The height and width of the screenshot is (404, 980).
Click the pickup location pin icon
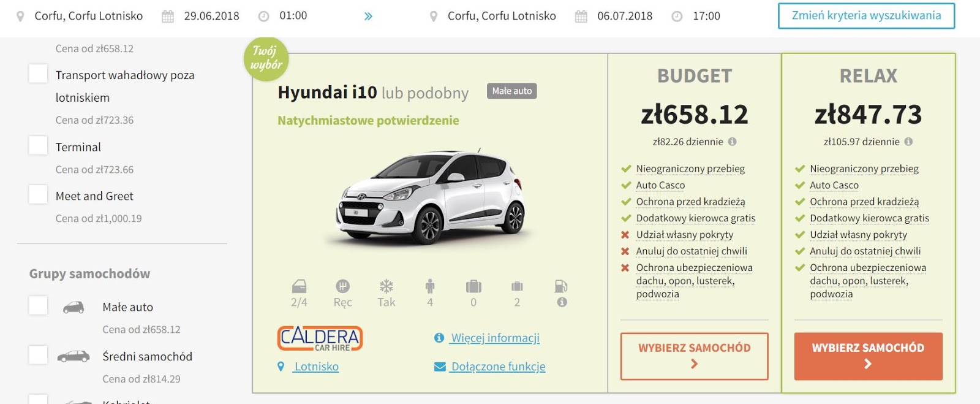(20, 17)
